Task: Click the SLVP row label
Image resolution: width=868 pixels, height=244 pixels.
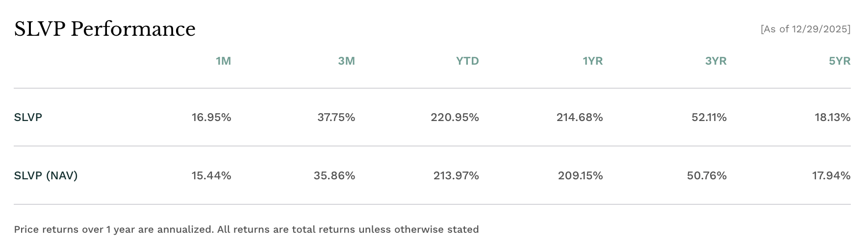Action: (28, 118)
